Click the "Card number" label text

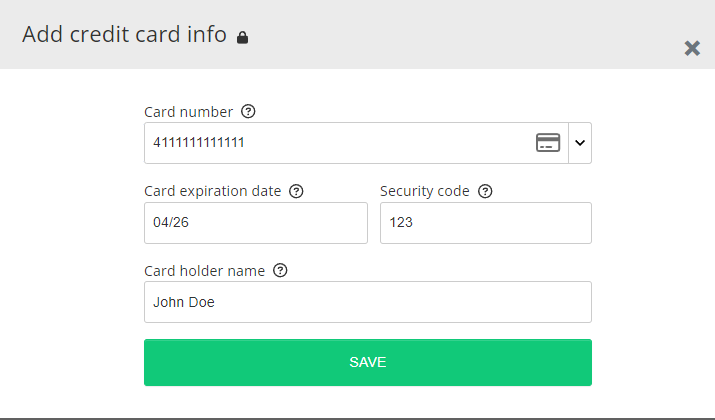coord(188,112)
